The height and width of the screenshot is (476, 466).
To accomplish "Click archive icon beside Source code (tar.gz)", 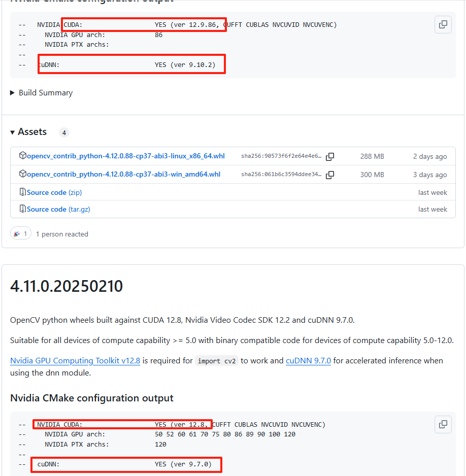I will [x=22, y=209].
